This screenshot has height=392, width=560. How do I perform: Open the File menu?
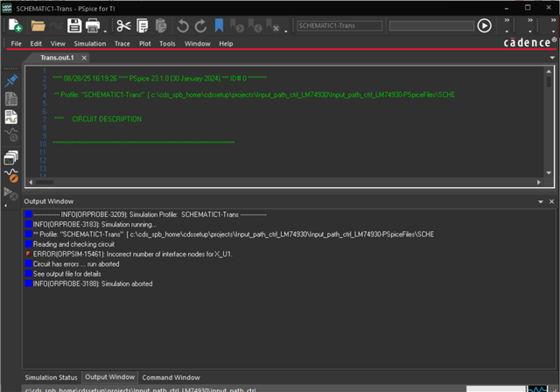pyautogui.click(x=16, y=44)
